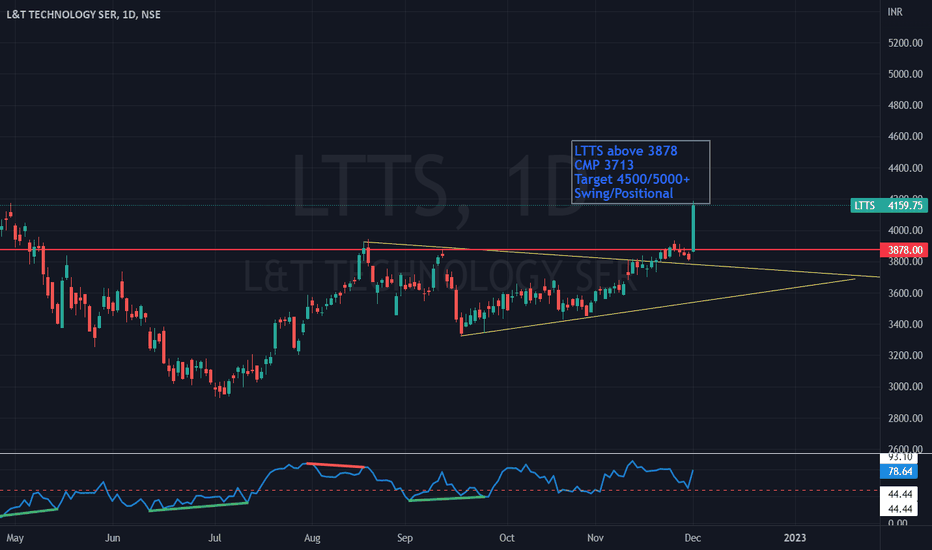Select the 'LTTS above 3878' annotation line

pyautogui.click(x=625, y=151)
